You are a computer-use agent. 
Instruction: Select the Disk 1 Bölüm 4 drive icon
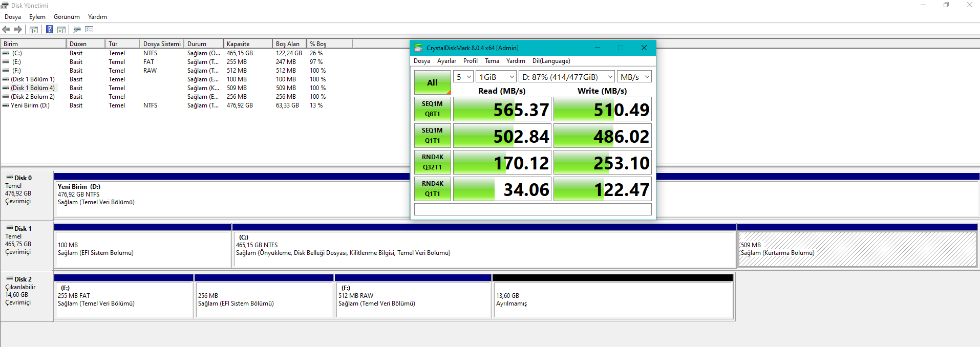coord(6,88)
